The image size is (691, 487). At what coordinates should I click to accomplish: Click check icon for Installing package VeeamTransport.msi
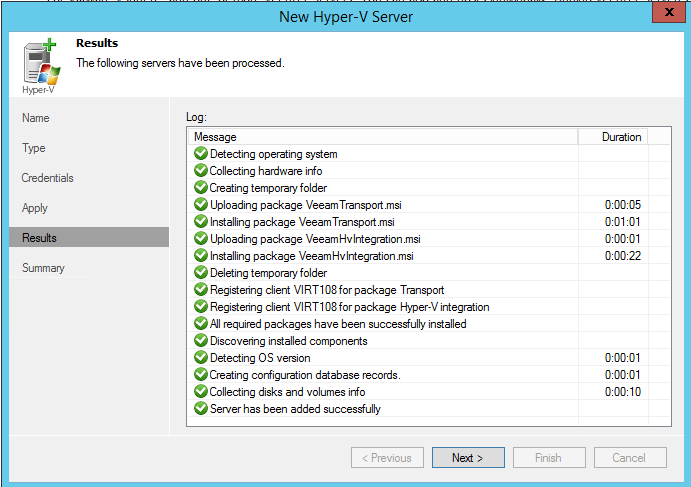click(x=201, y=221)
